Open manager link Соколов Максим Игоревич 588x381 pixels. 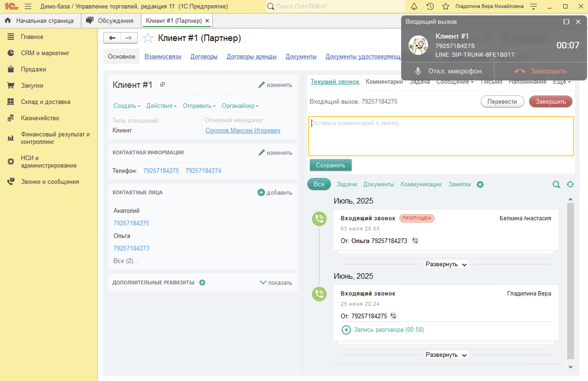243,131
